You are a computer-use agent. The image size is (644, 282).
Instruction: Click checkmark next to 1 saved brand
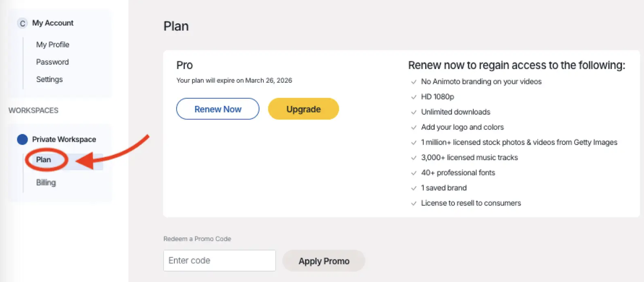[414, 188]
